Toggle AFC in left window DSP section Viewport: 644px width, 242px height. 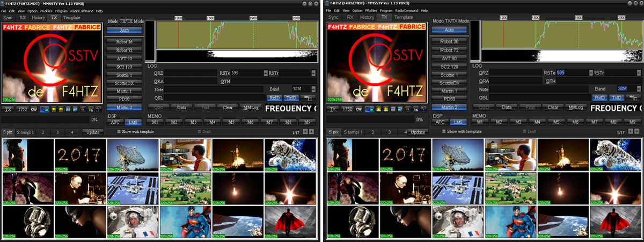[x=115, y=122]
